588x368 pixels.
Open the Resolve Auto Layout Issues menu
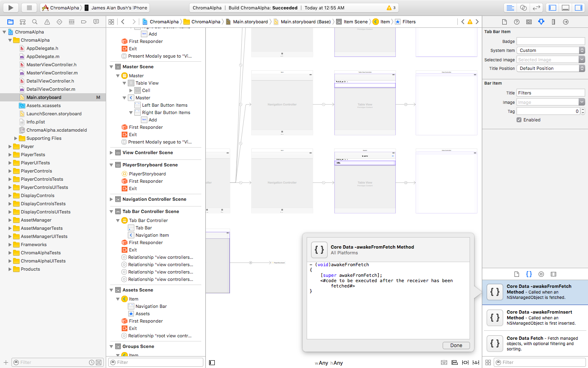(x=476, y=363)
